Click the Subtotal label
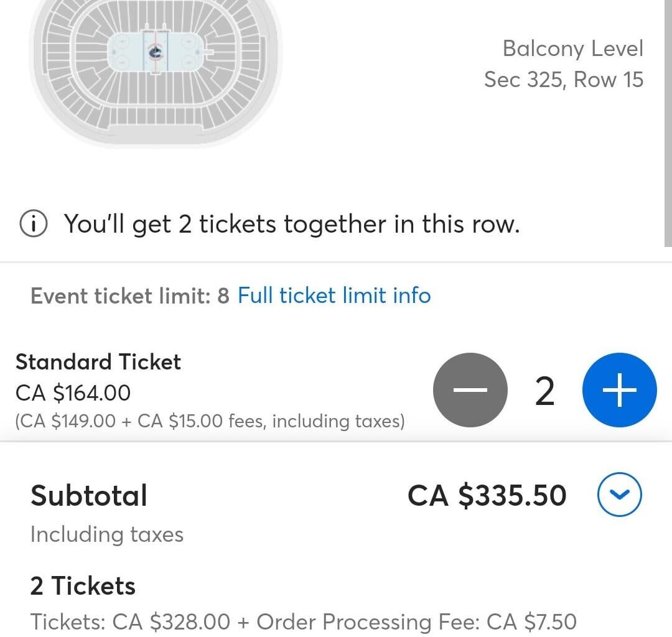 click(x=89, y=496)
